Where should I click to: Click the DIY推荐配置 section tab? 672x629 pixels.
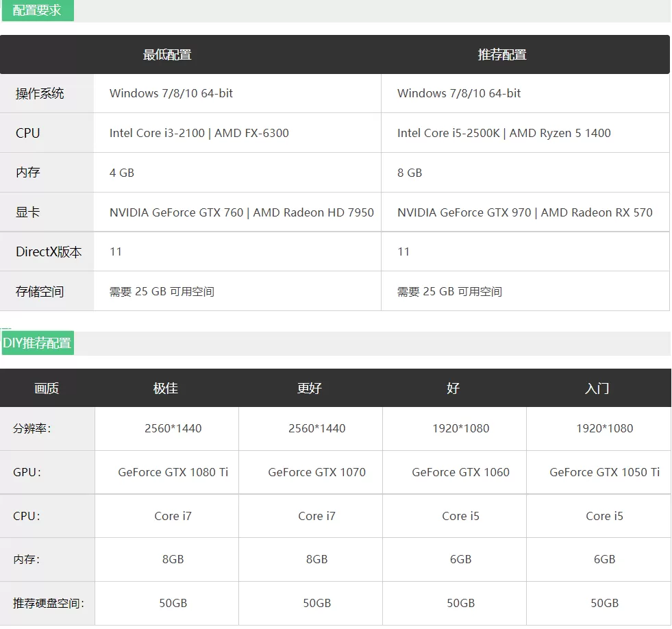[38, 343]
